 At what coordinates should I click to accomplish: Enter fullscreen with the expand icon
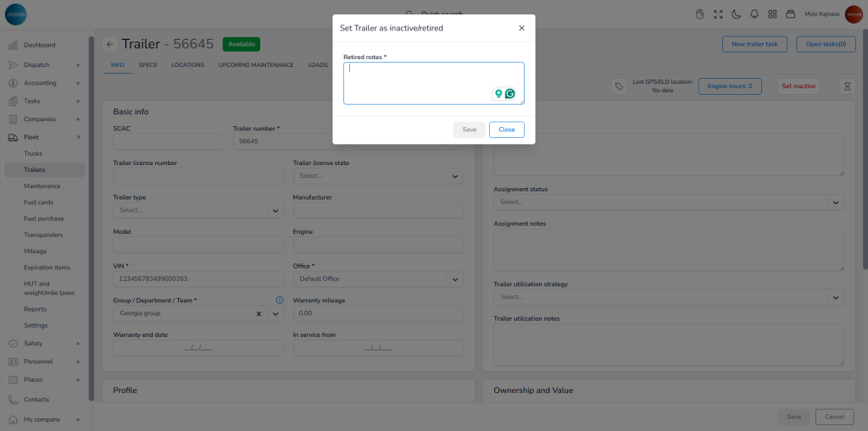pos(718,14)
